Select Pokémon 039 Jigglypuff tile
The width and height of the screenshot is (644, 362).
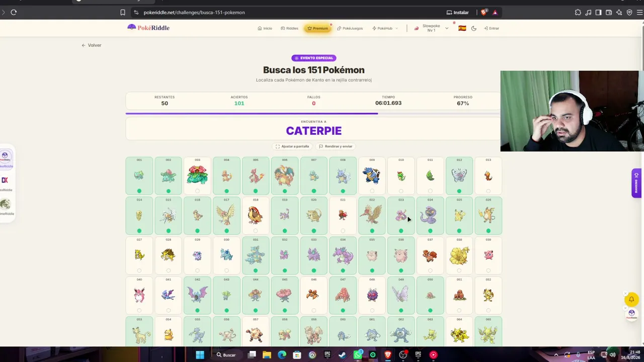click(488, 255)
